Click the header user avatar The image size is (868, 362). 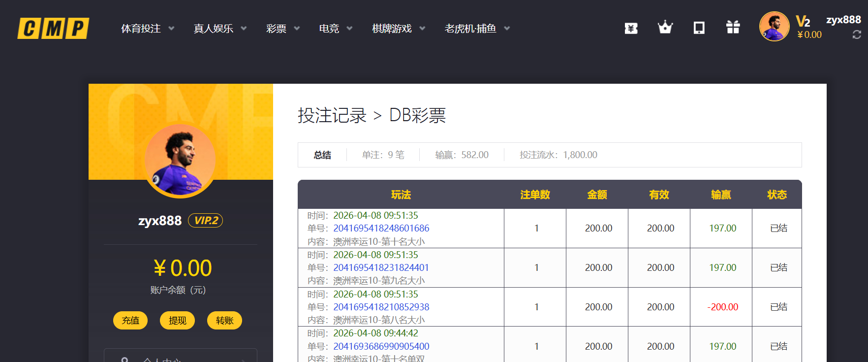click(x=774, y=27)
